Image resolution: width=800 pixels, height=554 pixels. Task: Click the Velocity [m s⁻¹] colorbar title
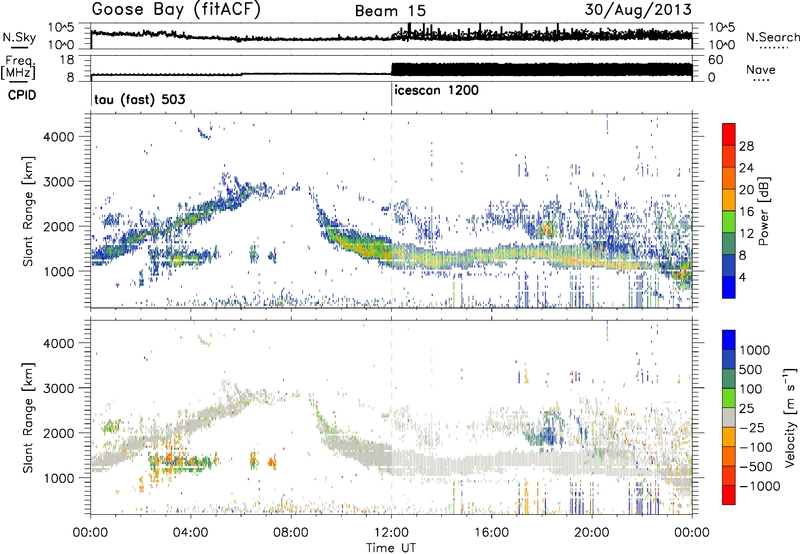[x=790, y=418]
